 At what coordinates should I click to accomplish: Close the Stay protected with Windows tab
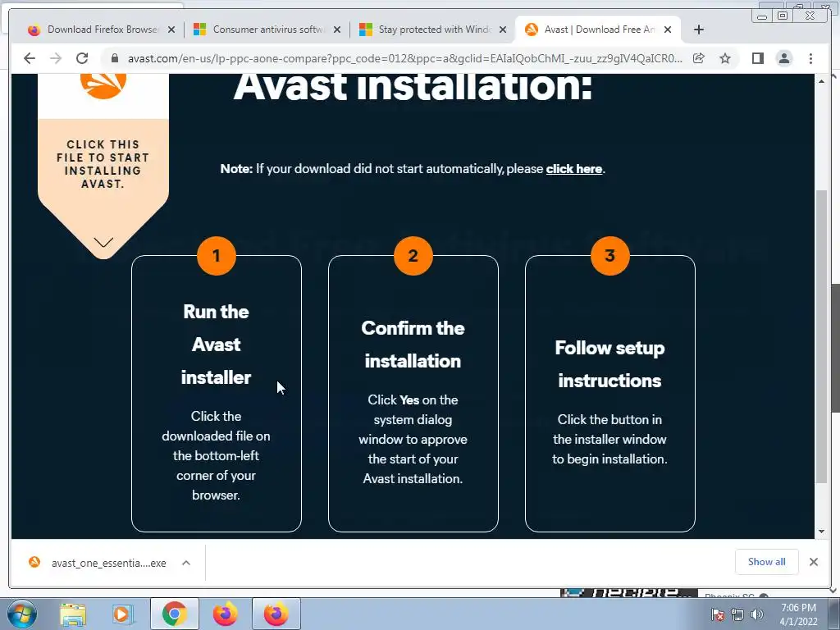pos(503,30)
